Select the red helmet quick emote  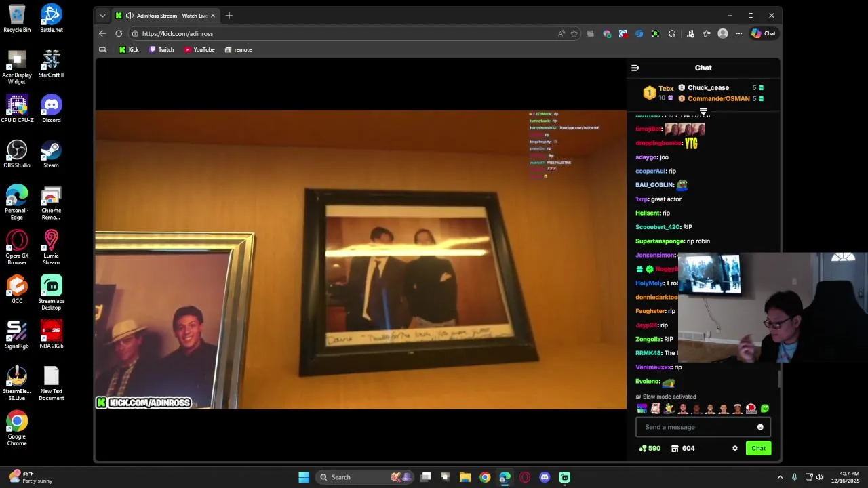coord(751,409)
